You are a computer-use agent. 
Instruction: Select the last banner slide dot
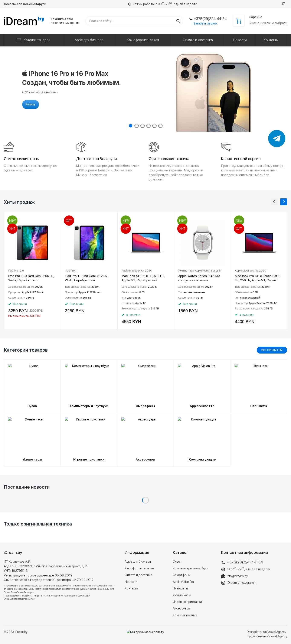pos(160,126)
